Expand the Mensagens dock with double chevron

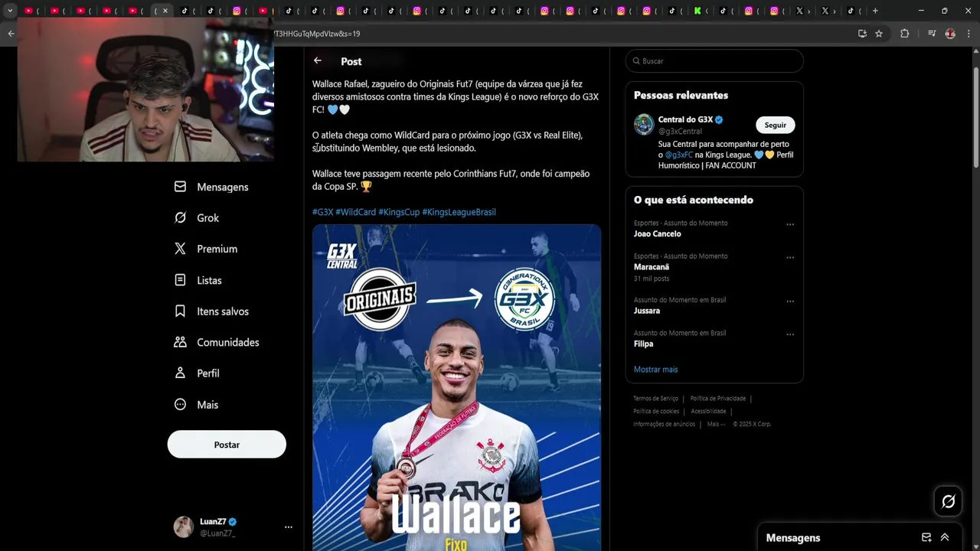pyautogui.click(x=945, y=537)
